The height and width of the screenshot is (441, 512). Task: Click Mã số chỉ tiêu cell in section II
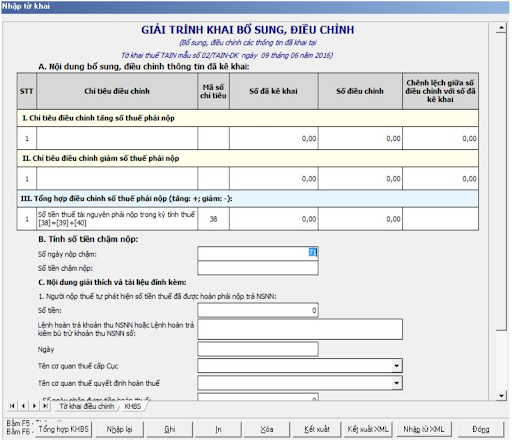point(213,178)
